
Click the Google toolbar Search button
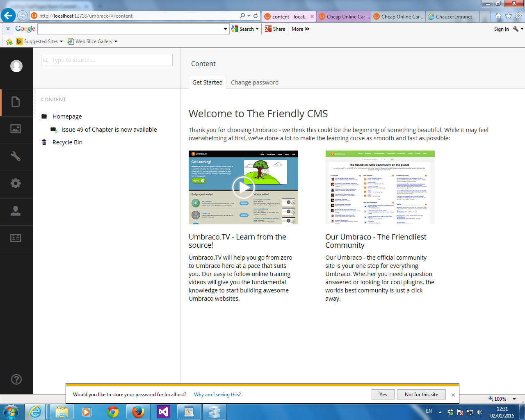click(x=243, y=29)
